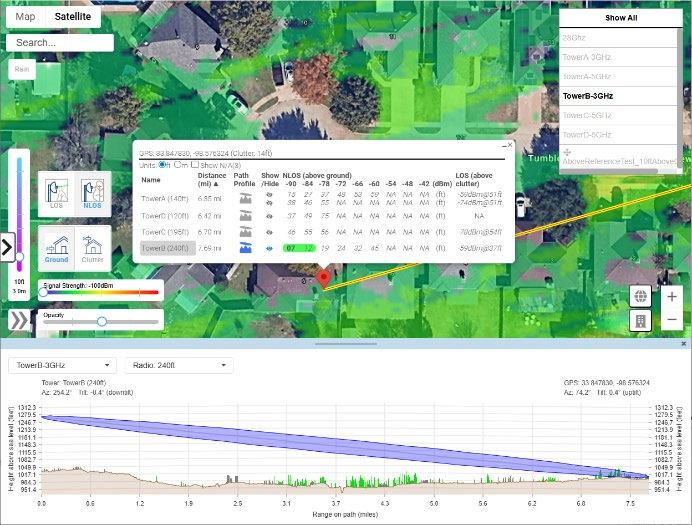Select the LOS coverage mode icon

[56, 191]
